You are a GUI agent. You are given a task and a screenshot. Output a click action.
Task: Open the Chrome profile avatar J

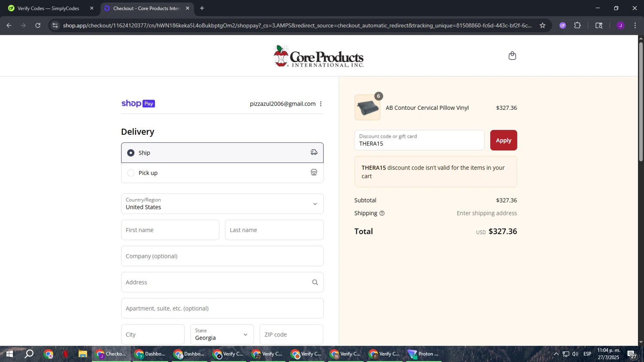coord(620,25)
